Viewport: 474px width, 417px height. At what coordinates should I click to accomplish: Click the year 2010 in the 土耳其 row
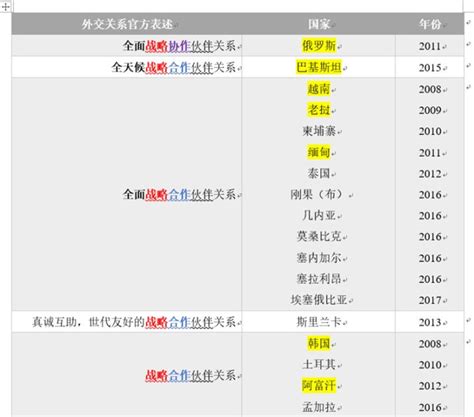pyautogui.click(x=430, y=365)
